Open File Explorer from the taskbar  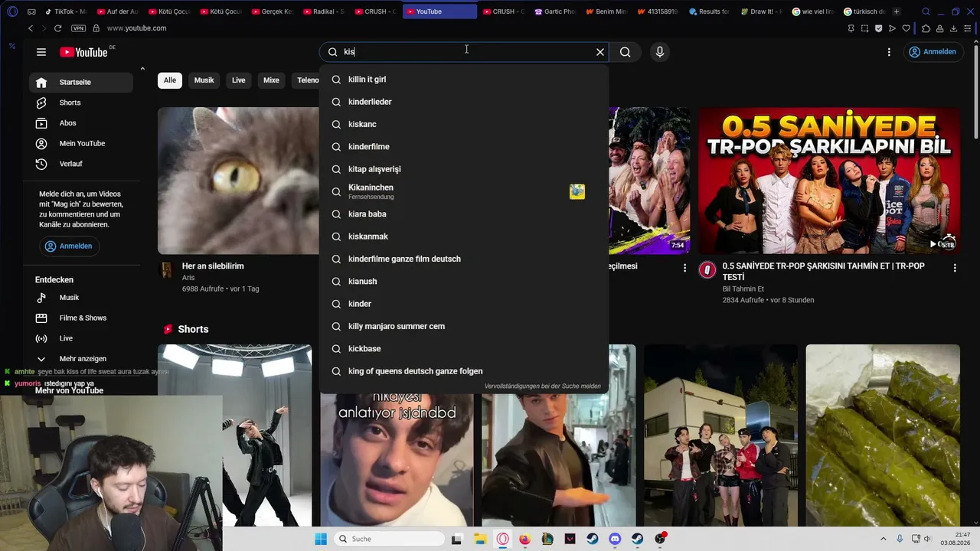(x=479, y=539)
